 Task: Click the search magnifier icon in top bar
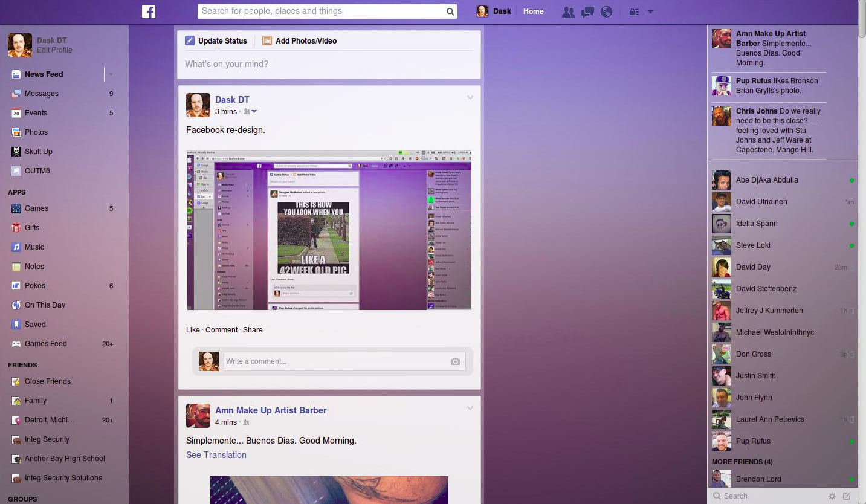click(450, 11)
